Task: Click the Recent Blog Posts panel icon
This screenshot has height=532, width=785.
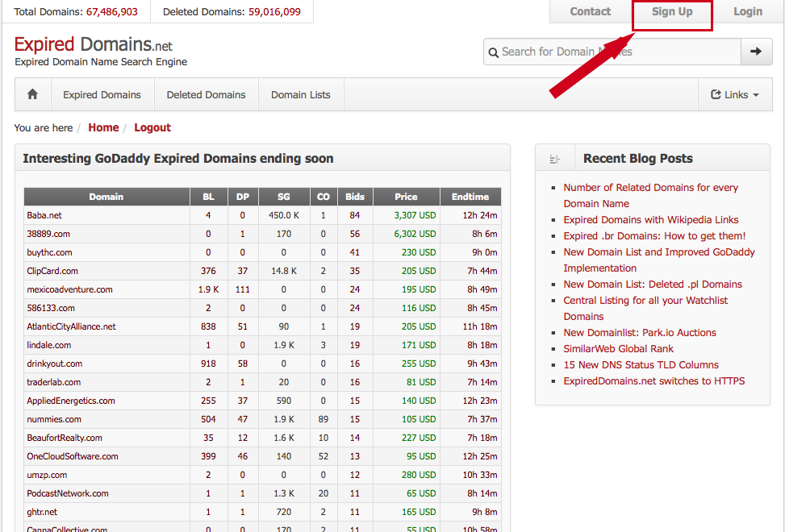Action: (x=554, y=159)
